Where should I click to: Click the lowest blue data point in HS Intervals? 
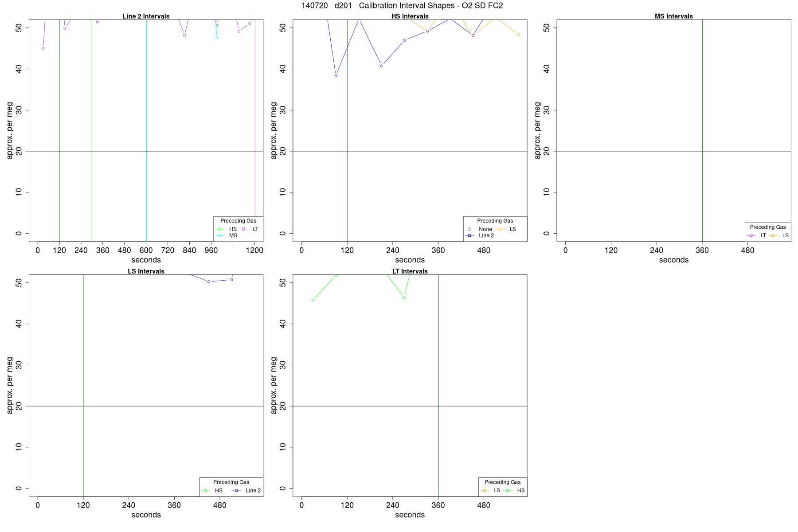coord(336,76)
